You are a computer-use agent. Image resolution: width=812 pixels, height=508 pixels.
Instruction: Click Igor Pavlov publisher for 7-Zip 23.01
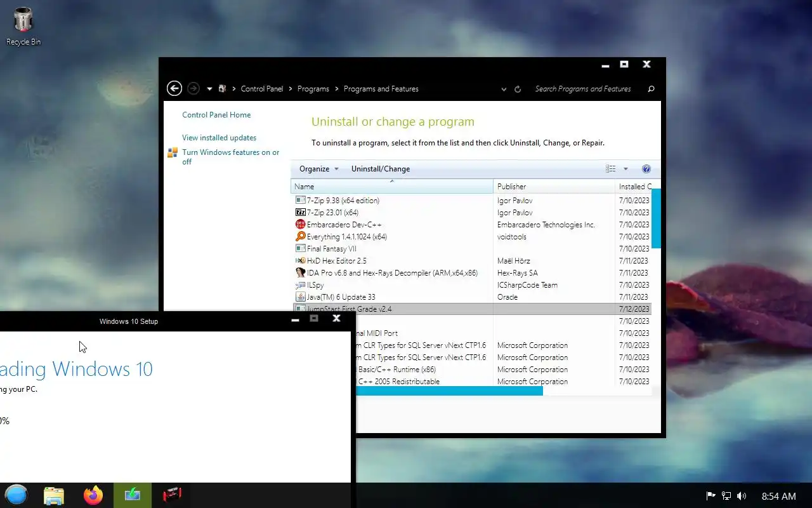click(515, 213)
